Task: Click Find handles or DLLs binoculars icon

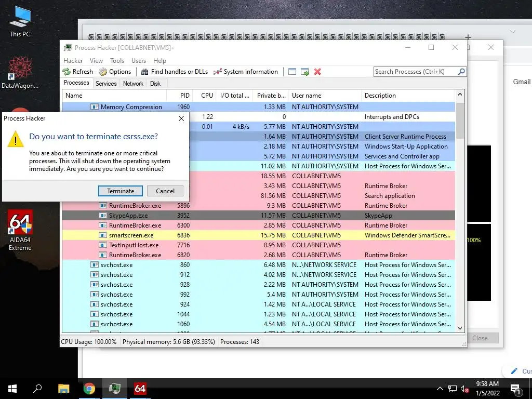Action: (x=144, y=72)
